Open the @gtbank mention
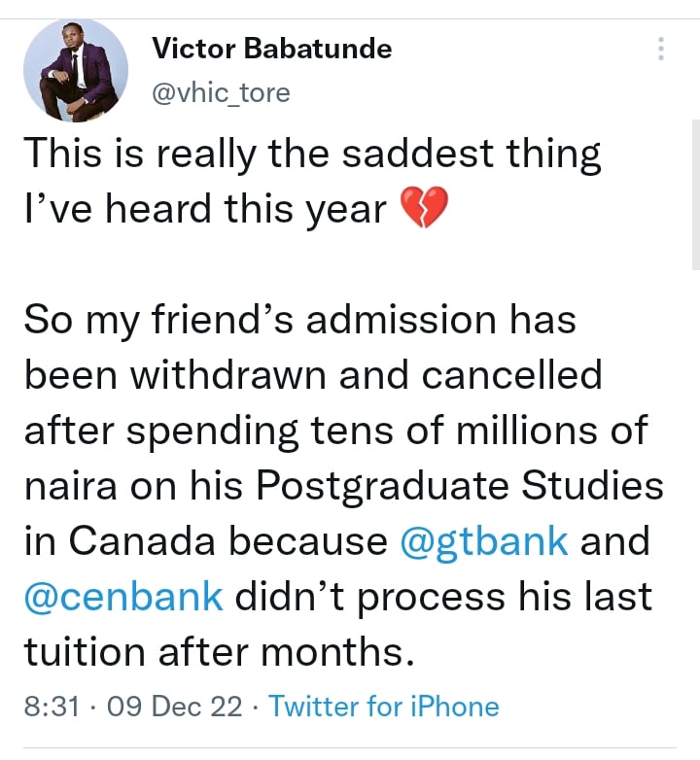The width and height of the screenshot is (700, 760). click(x=484, y=540)
